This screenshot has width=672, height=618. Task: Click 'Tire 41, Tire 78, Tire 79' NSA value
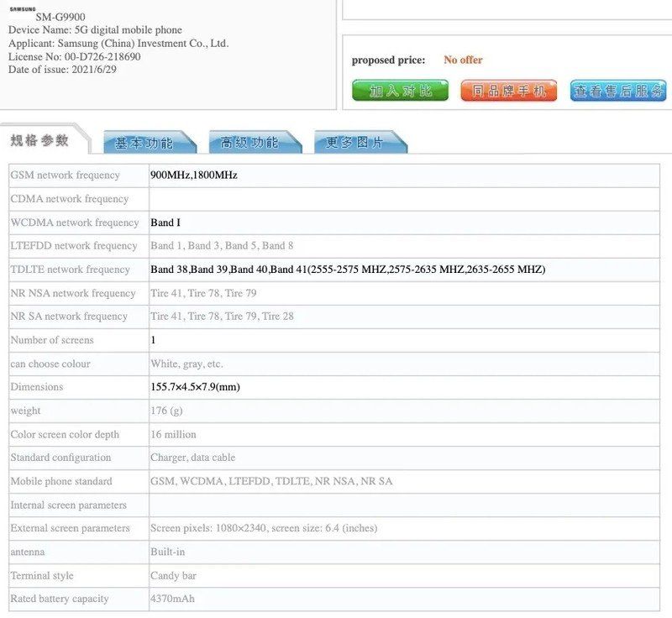tap(203, 293)
